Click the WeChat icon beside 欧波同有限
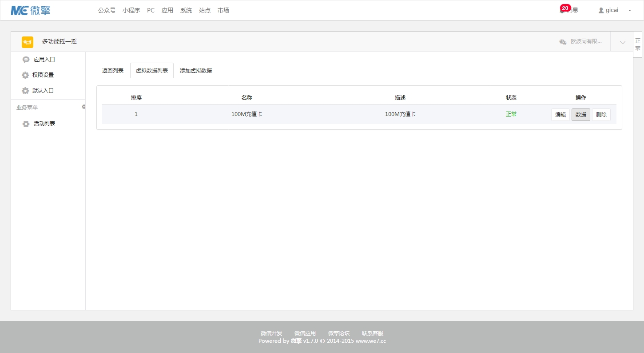This screenshot has width=644, height=353. (563, 41)
